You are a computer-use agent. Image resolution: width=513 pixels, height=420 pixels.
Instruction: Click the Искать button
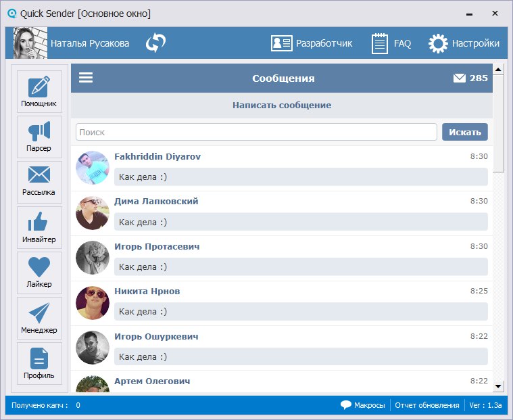[465, 132]
